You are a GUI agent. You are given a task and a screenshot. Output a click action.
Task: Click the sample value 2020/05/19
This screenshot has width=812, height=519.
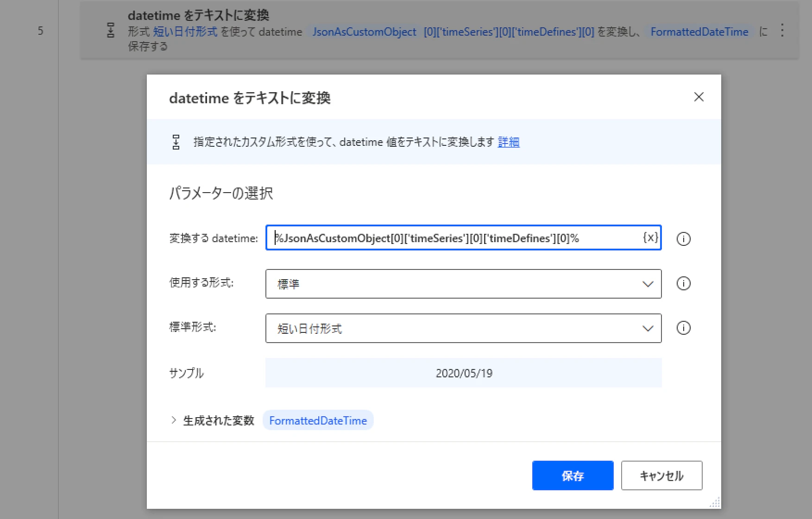point(464,373)
